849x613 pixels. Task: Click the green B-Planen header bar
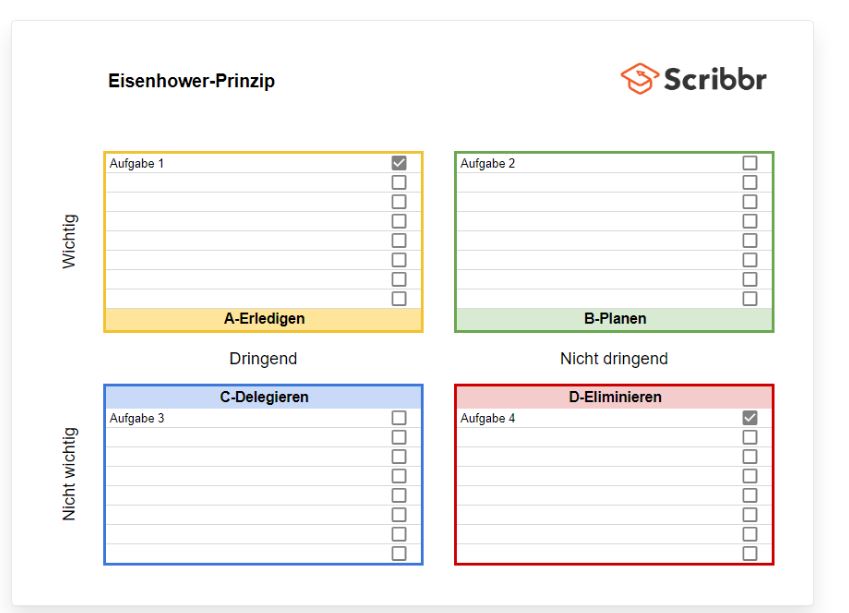tap(615, 319)
